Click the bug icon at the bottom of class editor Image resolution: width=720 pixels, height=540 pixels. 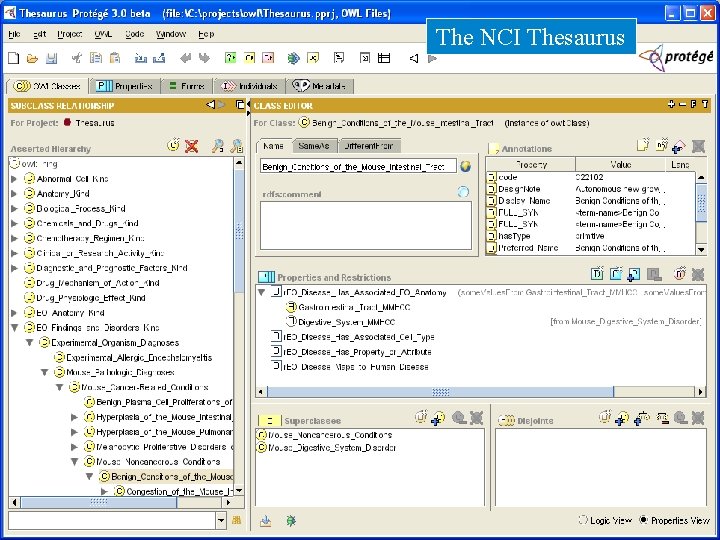(291, 520)
